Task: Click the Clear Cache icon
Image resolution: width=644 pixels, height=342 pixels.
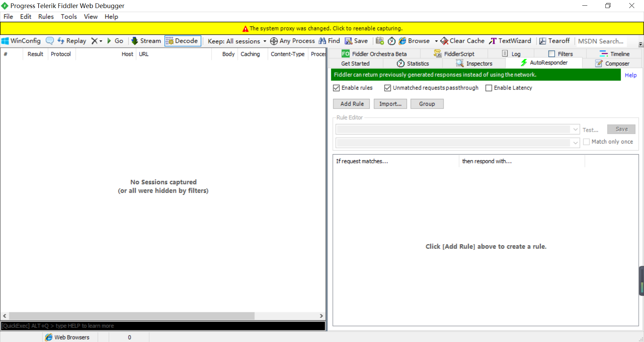Action: [444, 41]
